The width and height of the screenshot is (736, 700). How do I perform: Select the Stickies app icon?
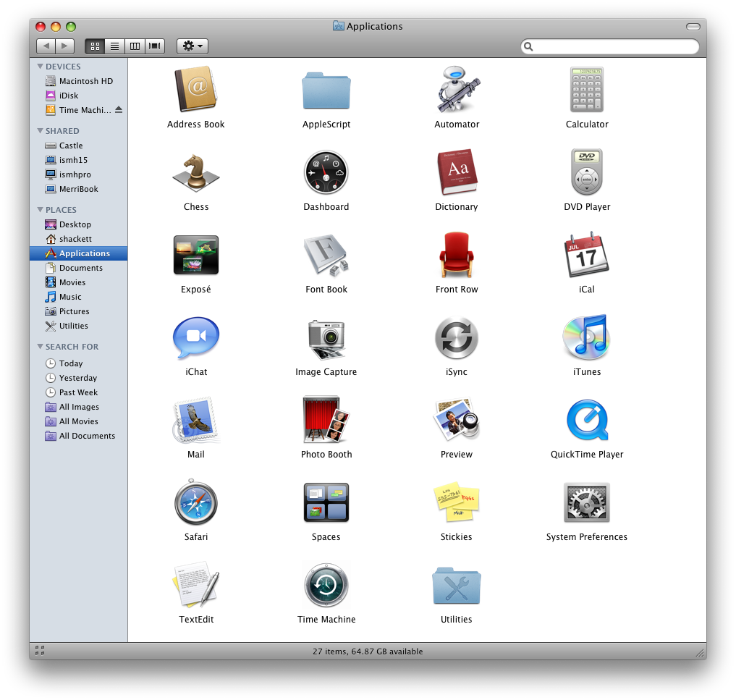point(456,503)
